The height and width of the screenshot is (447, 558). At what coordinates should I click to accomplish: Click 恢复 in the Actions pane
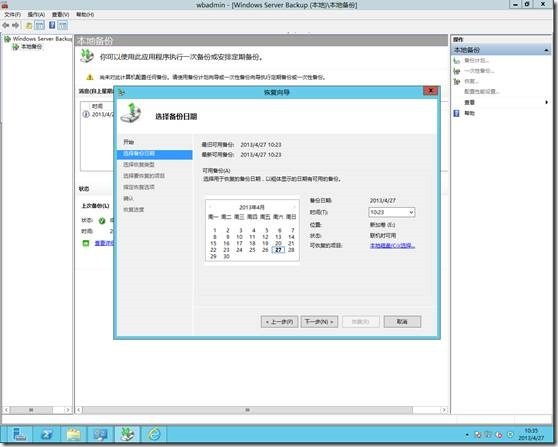click(472, 81)
